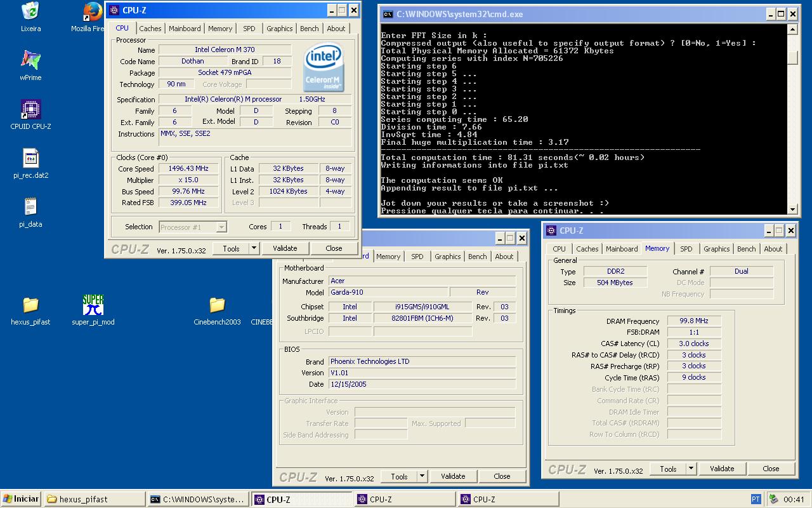Click the Garda-910 model field
This screenshot has height=508, width=812.
[388, 292]
